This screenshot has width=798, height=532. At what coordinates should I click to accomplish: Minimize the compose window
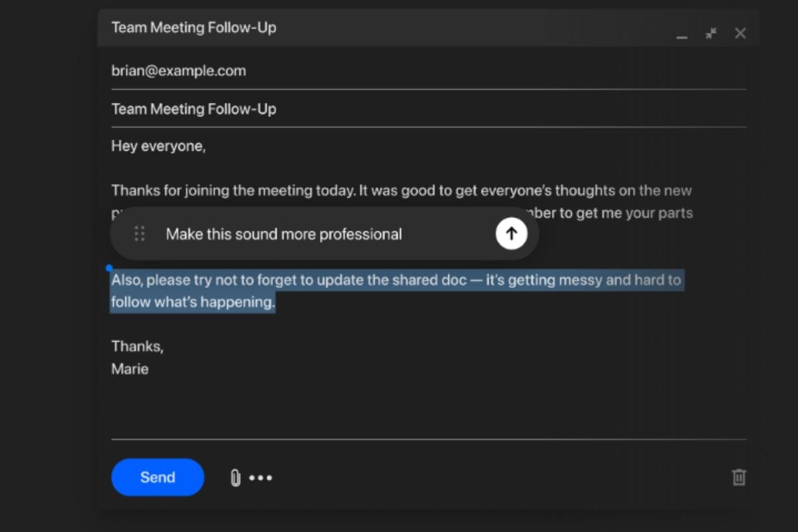[682, 34]
